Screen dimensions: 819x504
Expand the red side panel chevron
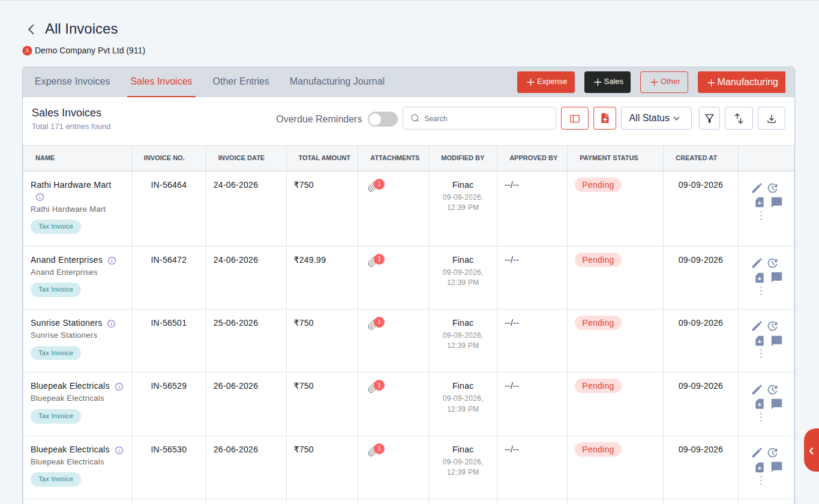coord(812,451)
